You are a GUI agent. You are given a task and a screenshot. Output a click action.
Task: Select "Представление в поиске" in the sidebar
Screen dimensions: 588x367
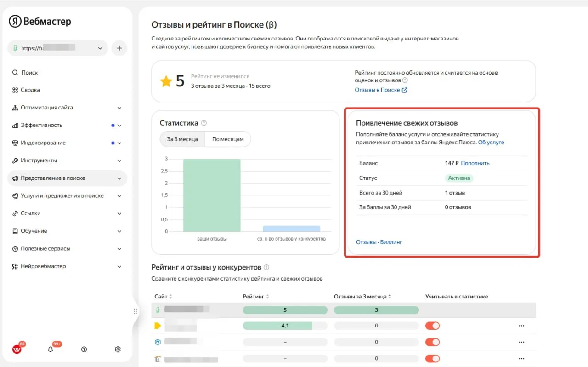(x=67, y=178)
